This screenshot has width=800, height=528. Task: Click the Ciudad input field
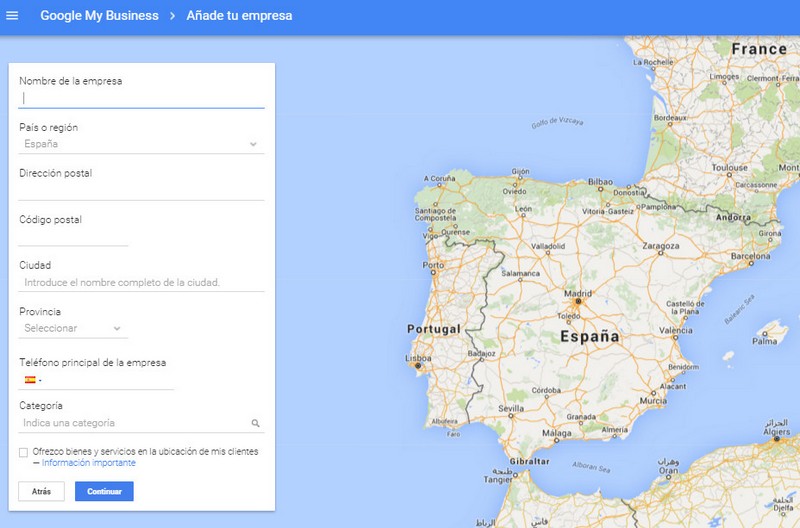(141, 282)
